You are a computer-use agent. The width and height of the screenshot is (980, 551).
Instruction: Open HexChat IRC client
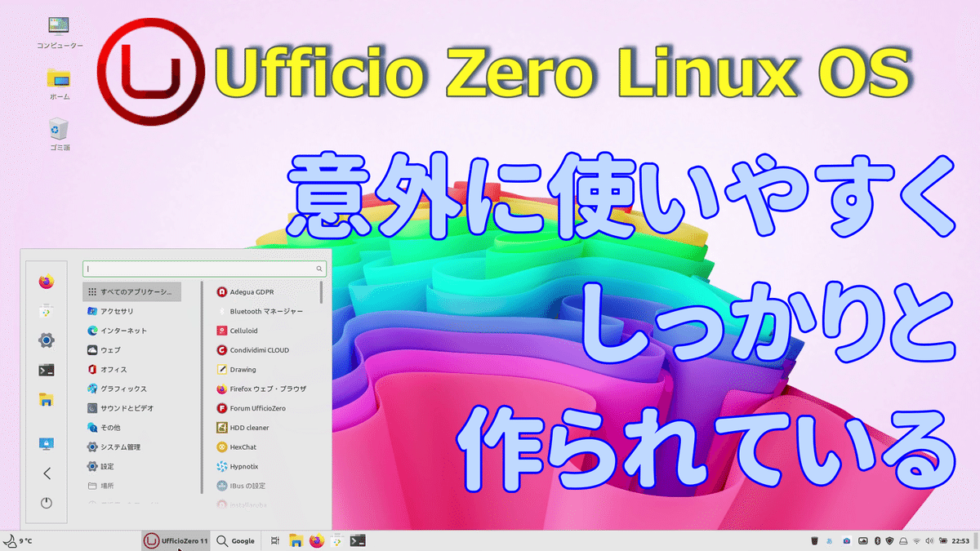(x=243, y=447)
